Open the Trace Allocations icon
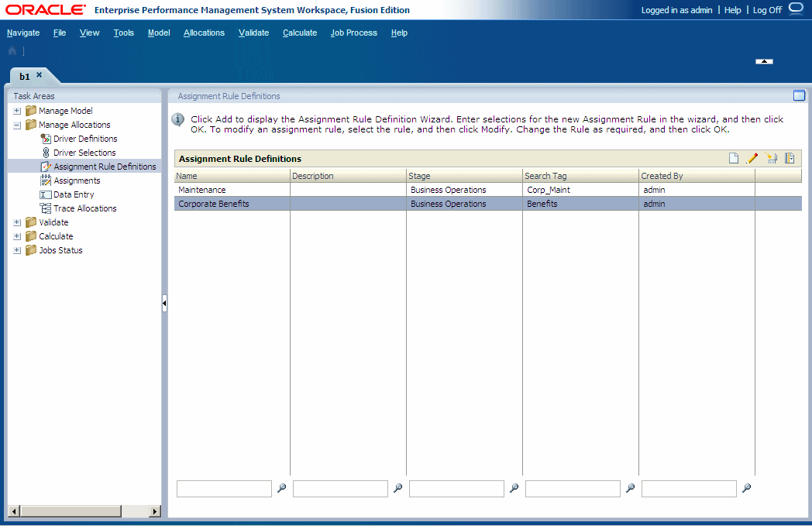812x526 pixels. [x=46, y=208]
